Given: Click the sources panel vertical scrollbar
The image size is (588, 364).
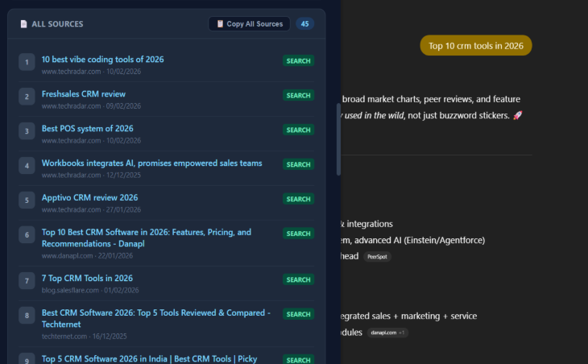Looking at the screenshot, I should click(x=338, y=140).
